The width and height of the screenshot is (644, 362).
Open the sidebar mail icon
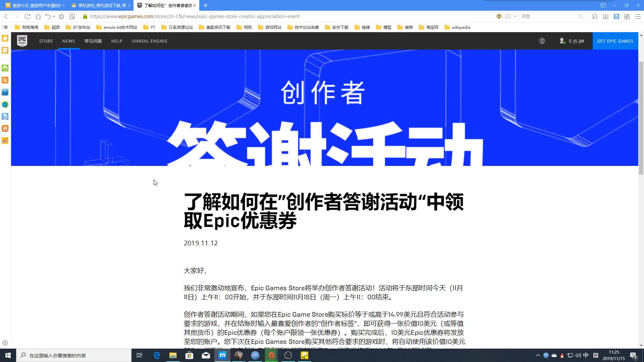click(x=5, y=92)
